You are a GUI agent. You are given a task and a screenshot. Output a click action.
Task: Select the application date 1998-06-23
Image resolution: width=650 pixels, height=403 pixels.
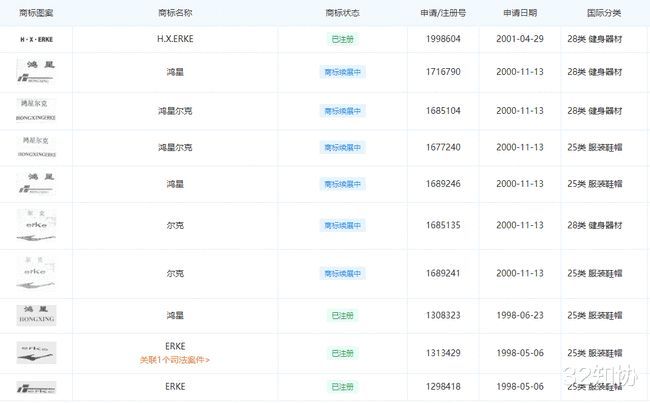[x=520, y=316]
